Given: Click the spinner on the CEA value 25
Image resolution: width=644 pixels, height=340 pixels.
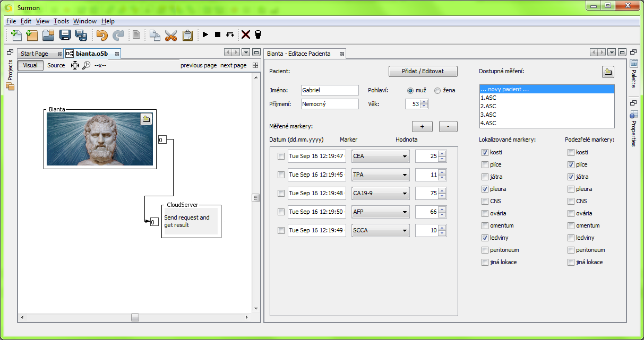Looking at the screenshot, I should [x=442, y=156].
